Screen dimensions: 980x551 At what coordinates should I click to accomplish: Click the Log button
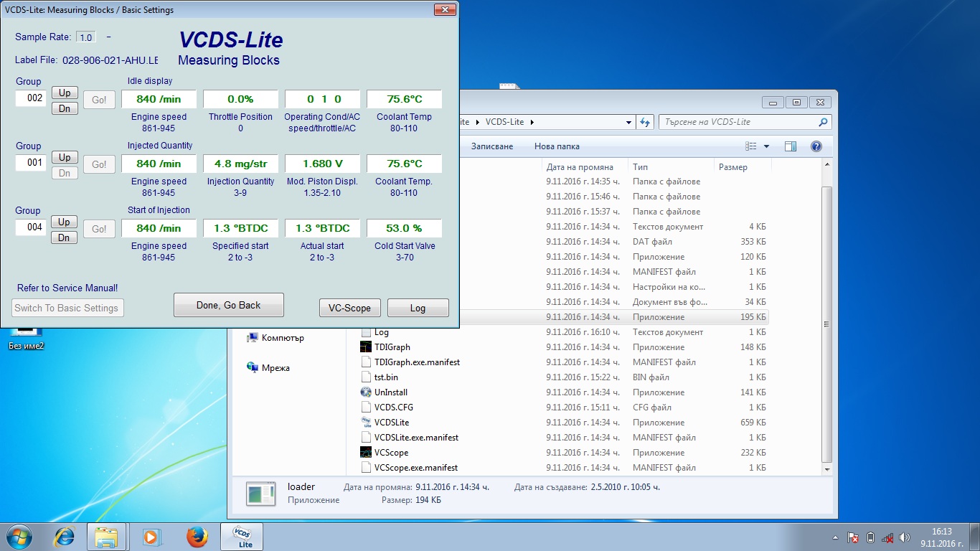tap(418, 308)
